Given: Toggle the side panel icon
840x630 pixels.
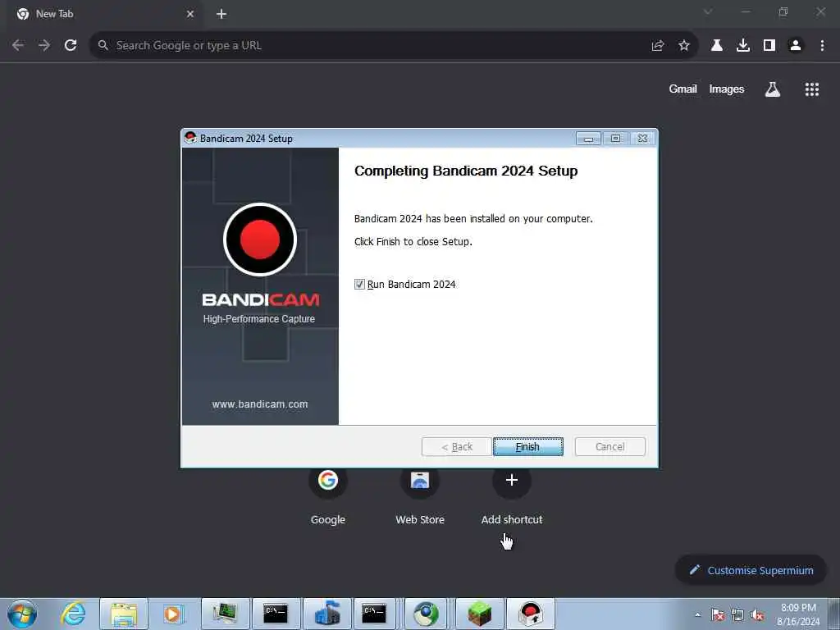Looking at the screenshot, I should (x=769, y=46).
